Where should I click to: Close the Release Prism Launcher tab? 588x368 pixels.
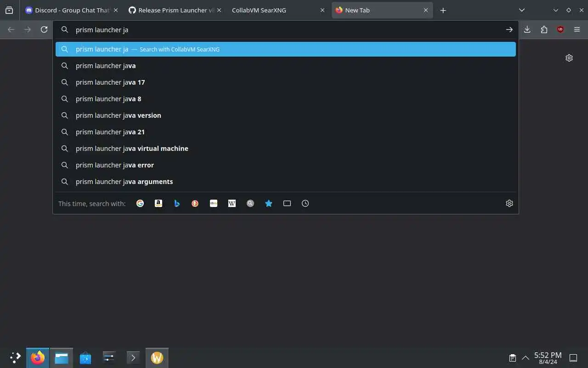pyautogui.click(x=219, y=10)
